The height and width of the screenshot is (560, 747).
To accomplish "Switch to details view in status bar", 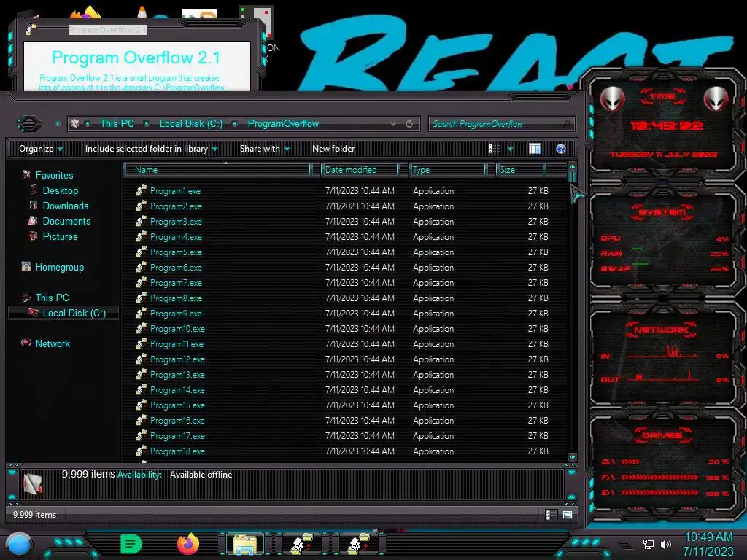I will (x=551, y=515).
